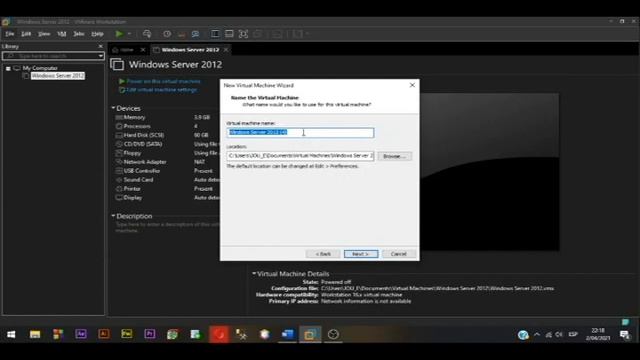Click the volume icon in system tray

[559, 335]
